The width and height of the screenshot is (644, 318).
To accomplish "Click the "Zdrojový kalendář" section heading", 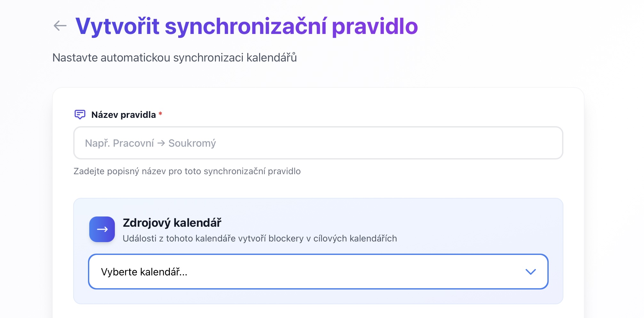I will click(x=172, y=223).
